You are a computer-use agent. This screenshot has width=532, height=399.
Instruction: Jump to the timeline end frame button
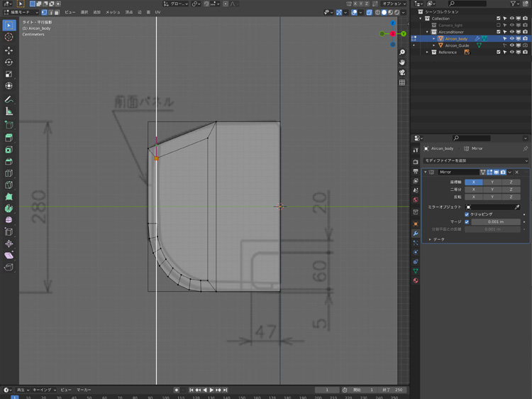[226, 390]
